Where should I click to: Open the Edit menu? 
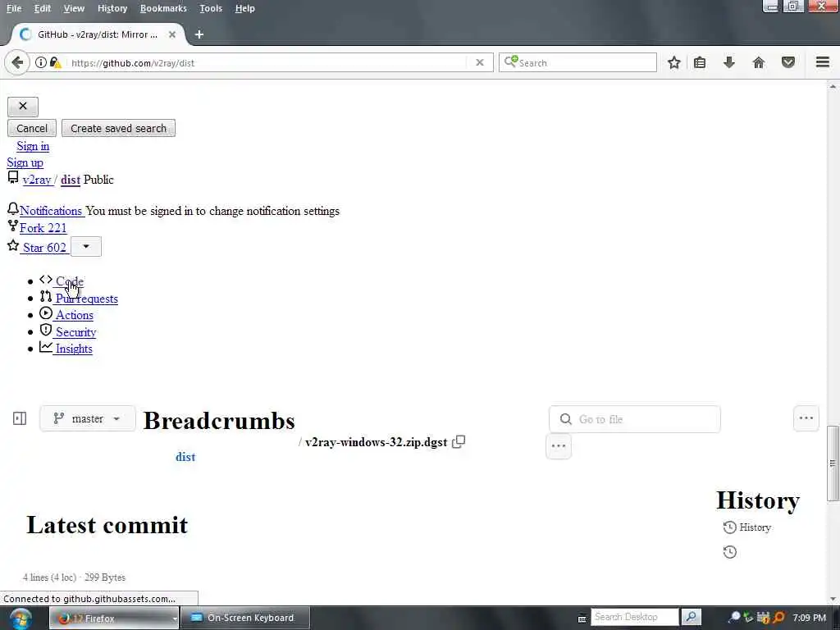pos(43,8)
